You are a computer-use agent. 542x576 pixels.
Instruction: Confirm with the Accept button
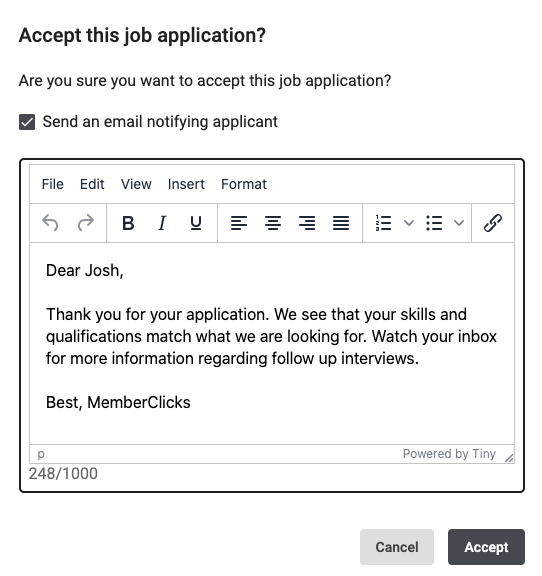486,547
